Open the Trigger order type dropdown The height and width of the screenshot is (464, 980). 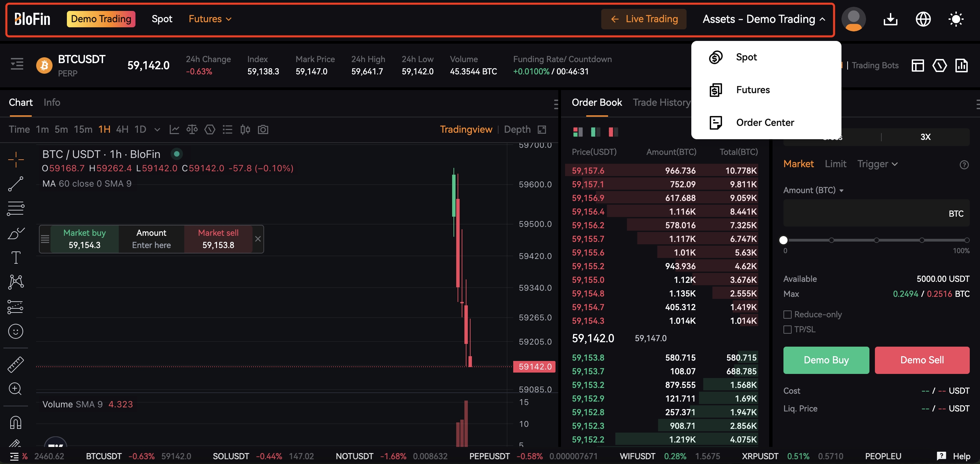tap(877, 163)
